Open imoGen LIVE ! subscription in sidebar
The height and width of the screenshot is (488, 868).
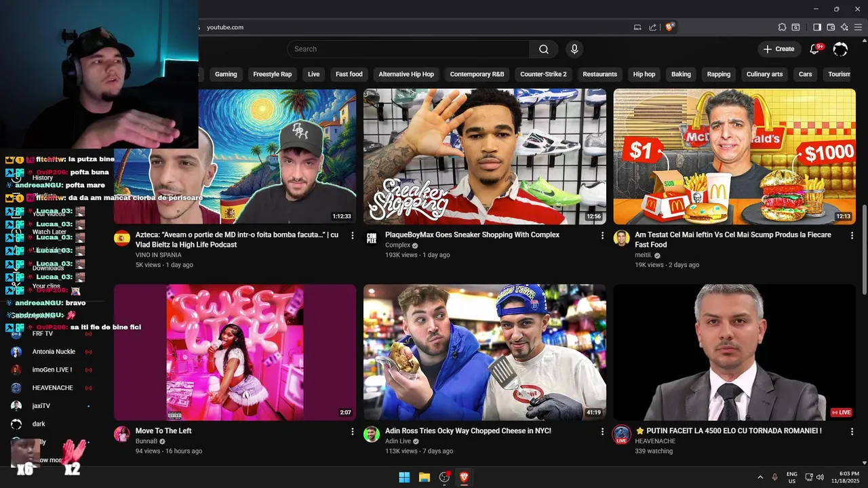click(53, 369)
